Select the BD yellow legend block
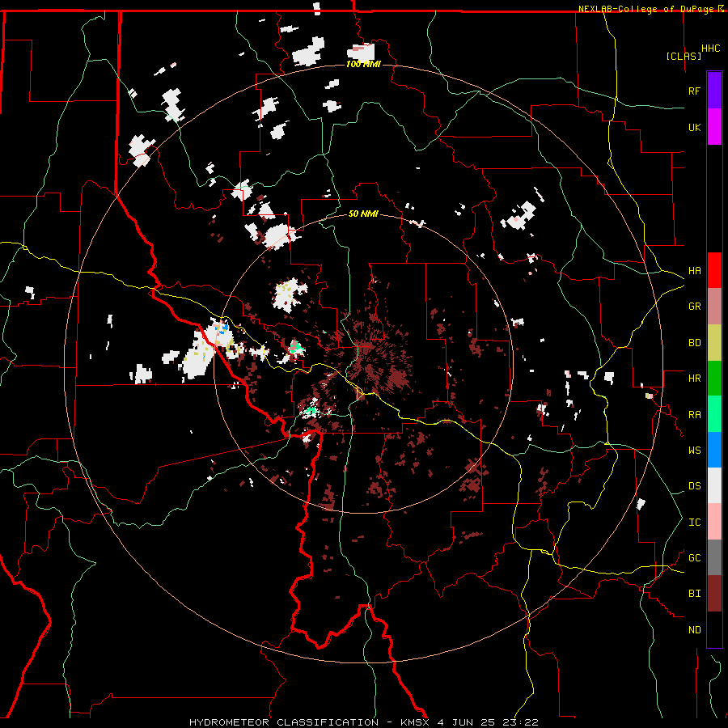Viewport: 728px width, 728px height. coord(714,343)
